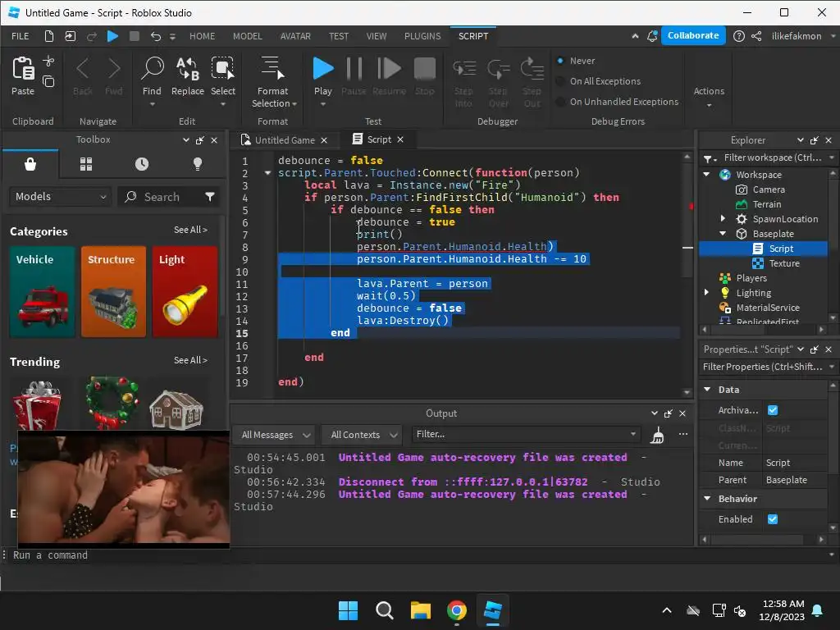Open the All Messages dropdown
The height and width of the screenshot is (630, 840).
coord(274,435)
